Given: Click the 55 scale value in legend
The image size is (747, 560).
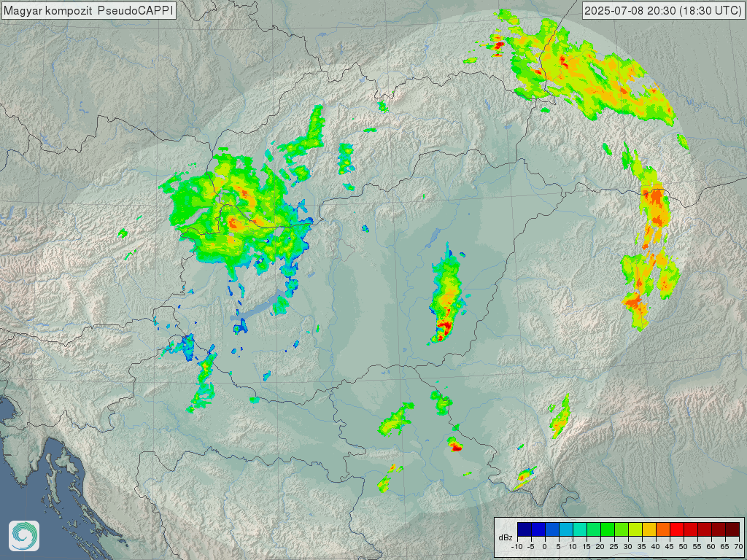Looking at the screenshot, I should coord(697,547).
